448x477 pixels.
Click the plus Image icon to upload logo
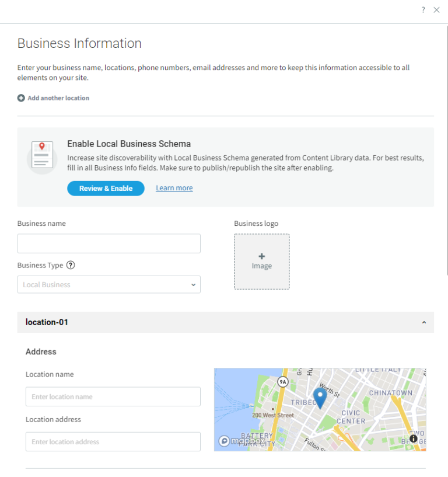pyautogui.click(x=261, y=261)
